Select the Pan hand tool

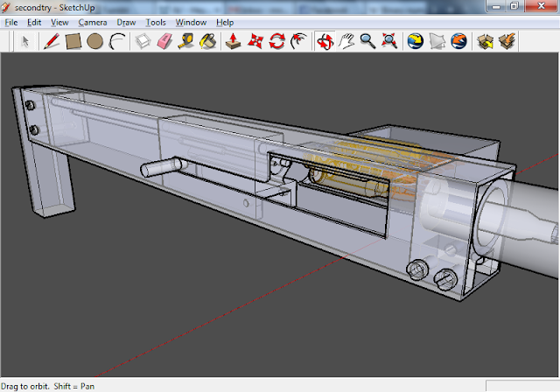click(x=346, y=41)
